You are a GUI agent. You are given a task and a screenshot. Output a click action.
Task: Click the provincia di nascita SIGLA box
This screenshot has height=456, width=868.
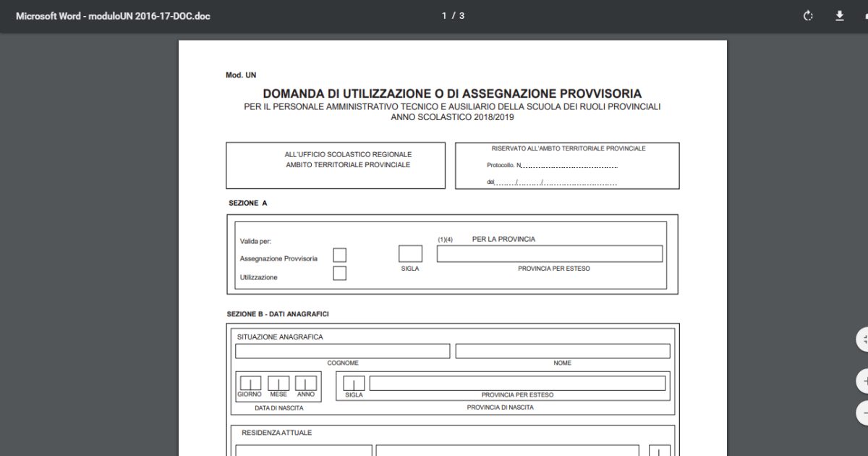[x=353, y=384]
